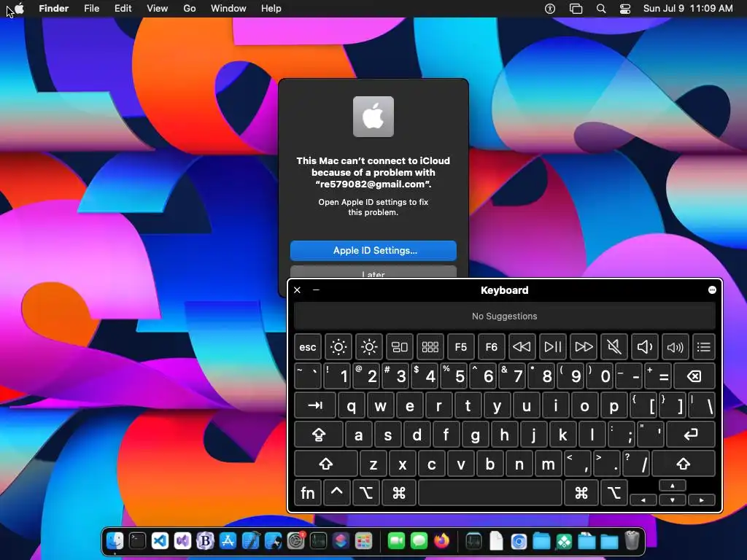Open the Window menu
747x560 pixels.
[228, 9]
